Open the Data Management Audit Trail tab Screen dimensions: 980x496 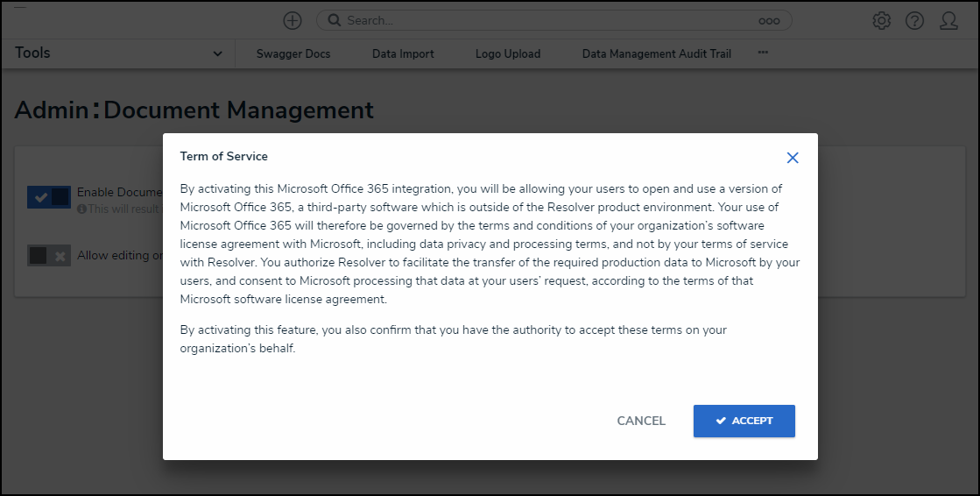(656, 53)
